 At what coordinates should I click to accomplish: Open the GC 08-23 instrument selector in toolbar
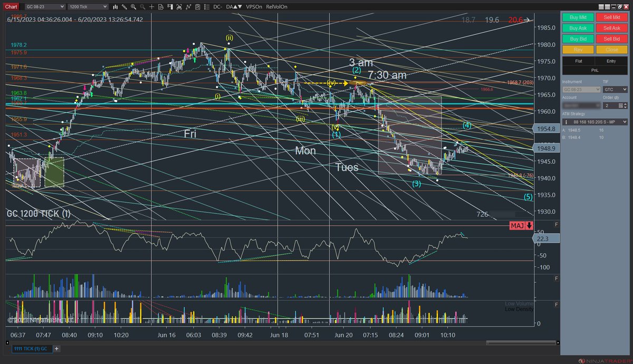(x=45, y=7)
